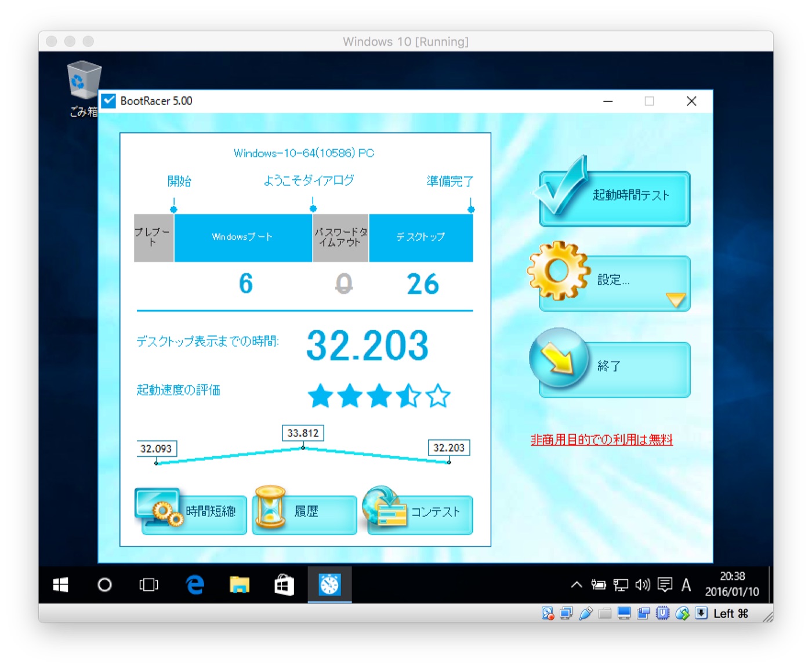
Task: Open File Explorer from the taskbar
Action: tap(240, 584)
